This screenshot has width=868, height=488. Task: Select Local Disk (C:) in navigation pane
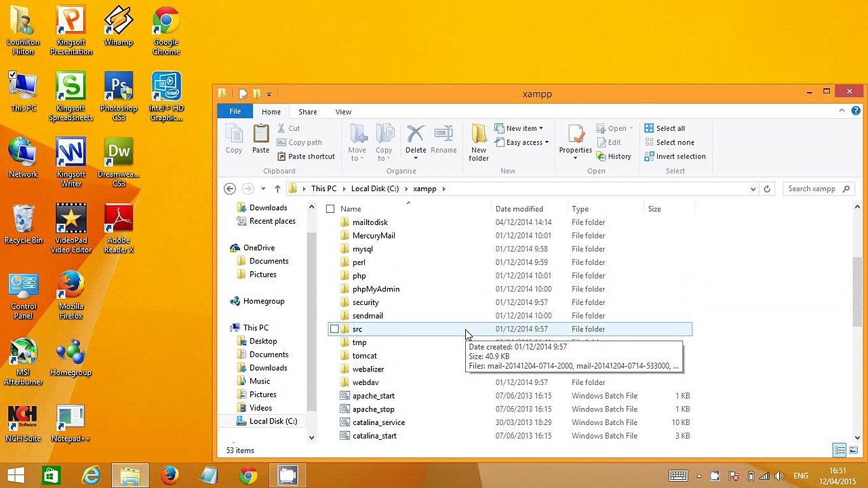273,422
